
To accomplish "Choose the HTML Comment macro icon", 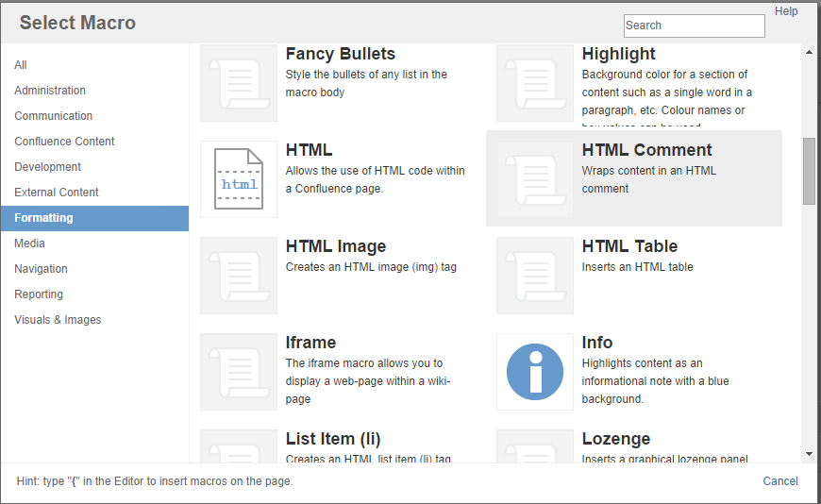I will click(535, 179).
